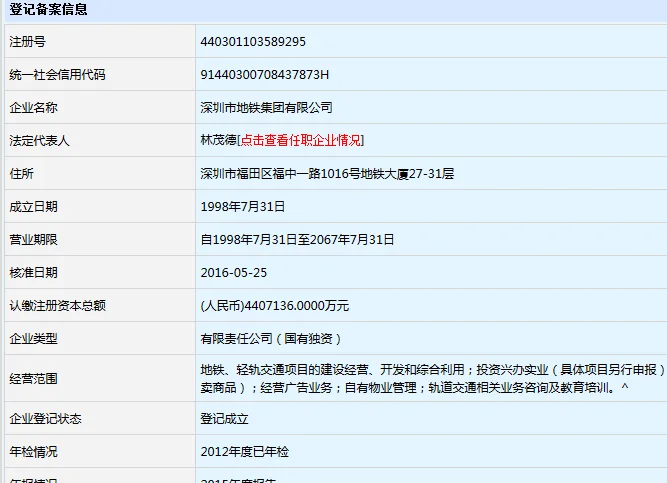Click establishment date value 1998年7月31日

[242, 207]
